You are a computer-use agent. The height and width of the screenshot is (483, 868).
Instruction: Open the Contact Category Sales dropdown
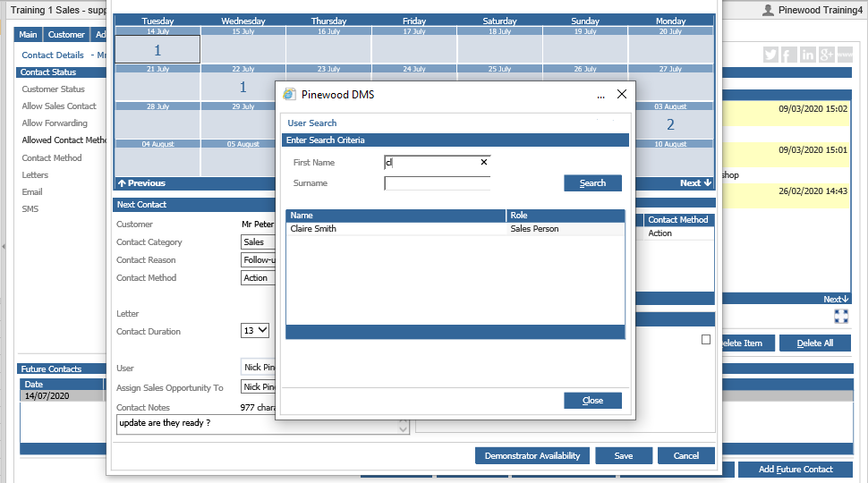(259, 241)
